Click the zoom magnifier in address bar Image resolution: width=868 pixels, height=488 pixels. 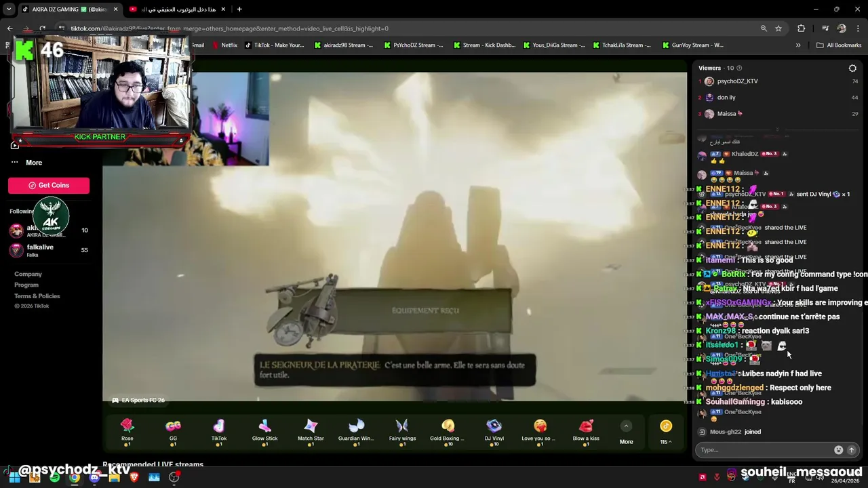coord(764,28)
